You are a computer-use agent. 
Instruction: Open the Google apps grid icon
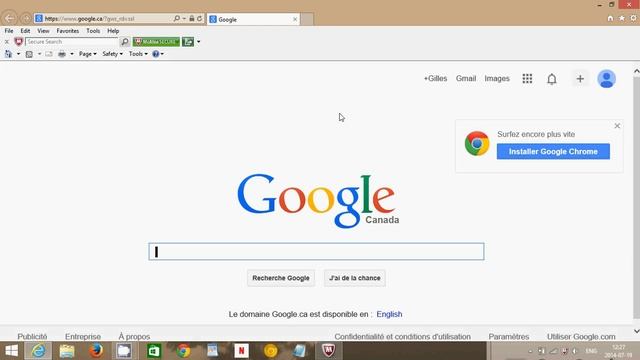(527, 78)
